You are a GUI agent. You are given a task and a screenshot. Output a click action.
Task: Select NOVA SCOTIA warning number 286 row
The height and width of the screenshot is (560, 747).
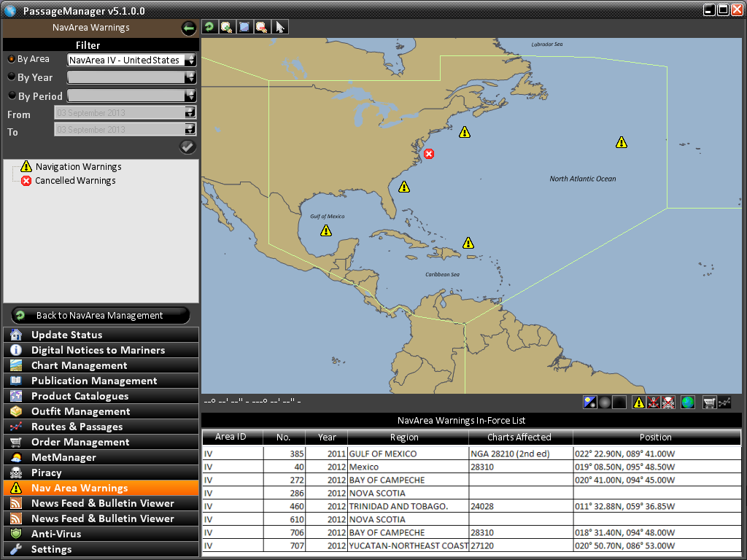pos(472,494)
